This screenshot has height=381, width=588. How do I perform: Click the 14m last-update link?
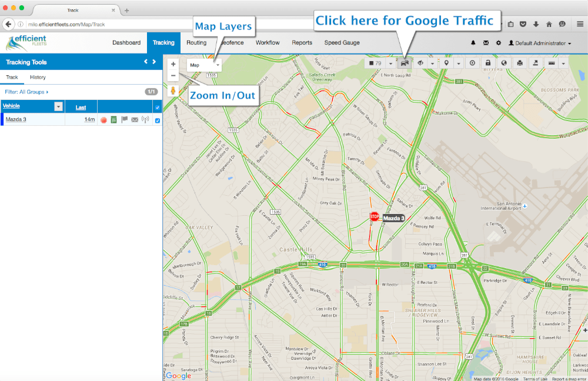[x=89, y=119]
